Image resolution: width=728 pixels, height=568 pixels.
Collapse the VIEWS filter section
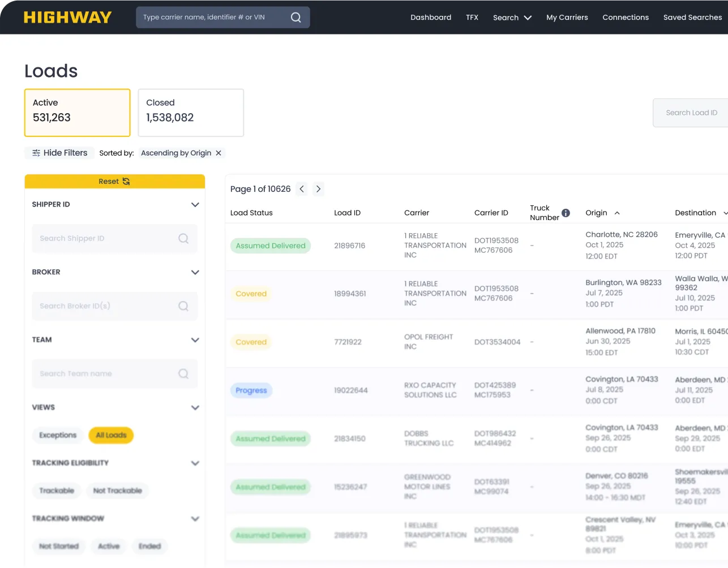coord(195,407)
